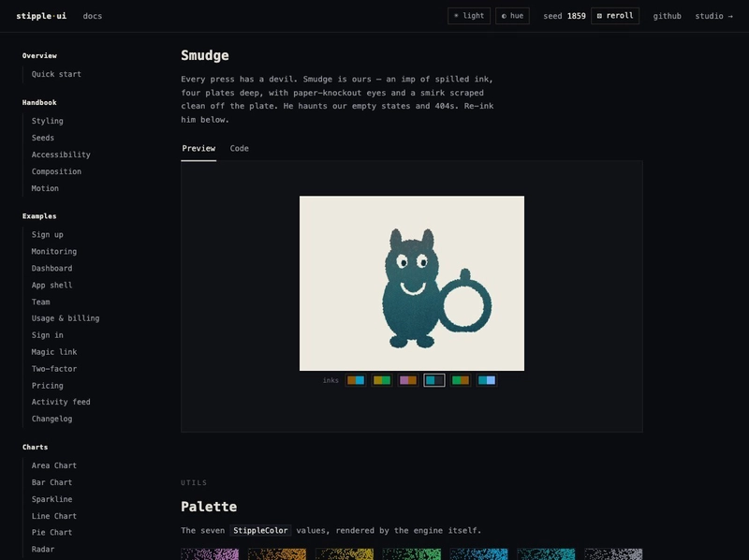Screen dimensions: 749x560
Task: Toggle the hue button
Action: point(512,16)
